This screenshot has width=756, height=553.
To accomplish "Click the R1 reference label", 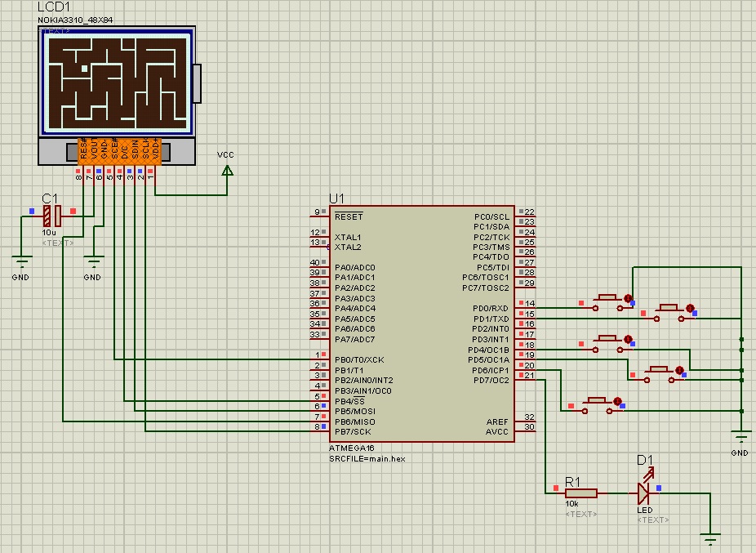I will 572,482.
